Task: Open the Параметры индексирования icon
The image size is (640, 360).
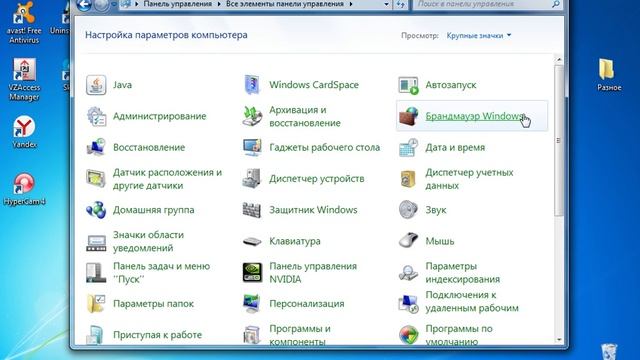Action: [409, 273]
